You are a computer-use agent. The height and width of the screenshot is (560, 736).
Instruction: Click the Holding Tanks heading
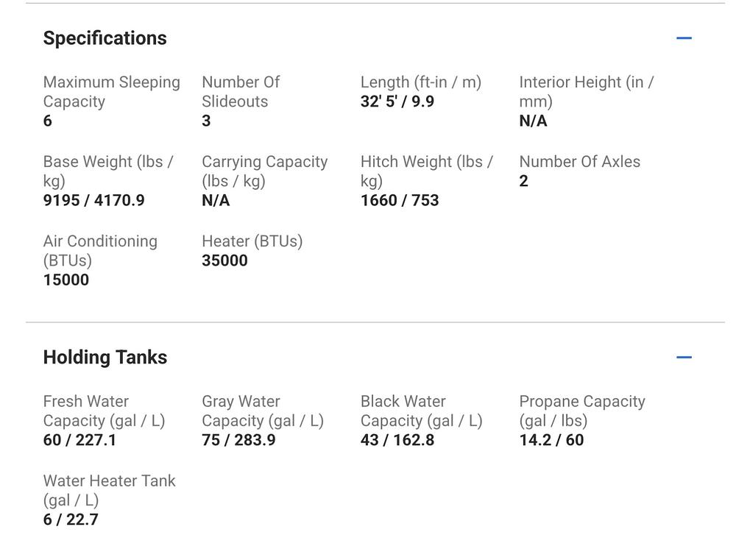[x=105, y=358]
